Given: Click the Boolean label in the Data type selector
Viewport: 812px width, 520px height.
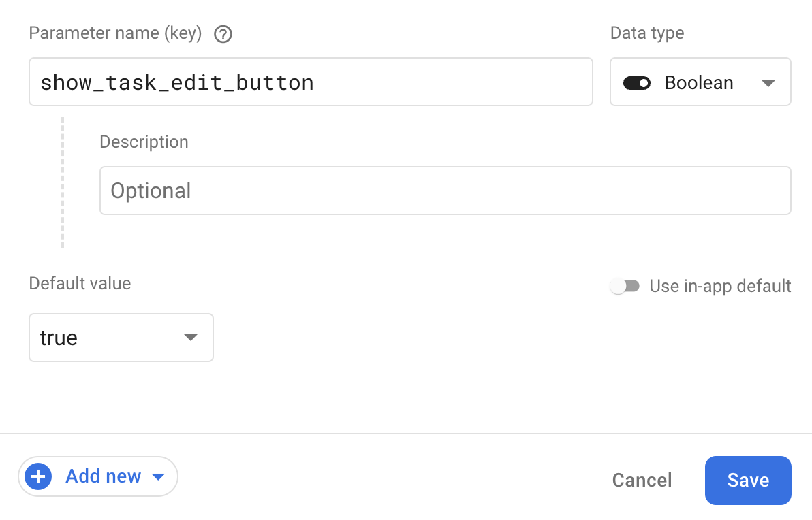Looking at the screenshot, I should click(x=698, y=82).
